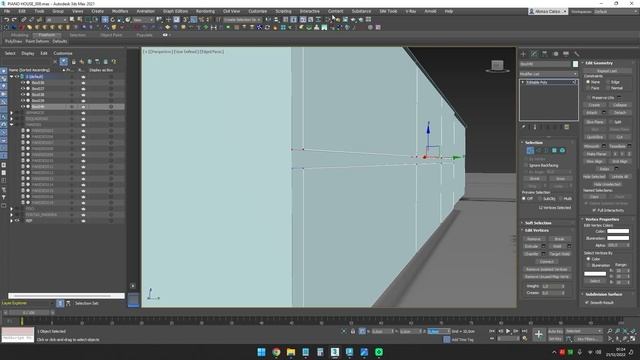
Task: Select Face constraint radio button
Action: 588,88
